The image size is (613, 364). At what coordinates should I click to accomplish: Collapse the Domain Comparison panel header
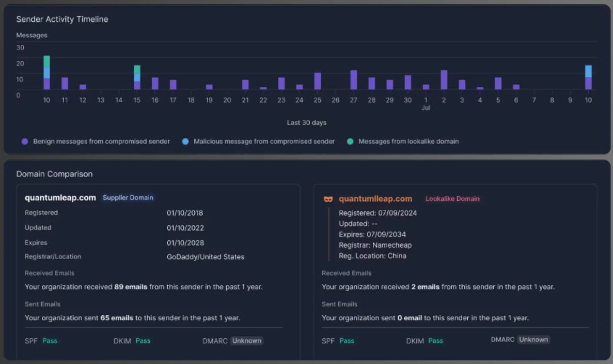coord(55,174)
